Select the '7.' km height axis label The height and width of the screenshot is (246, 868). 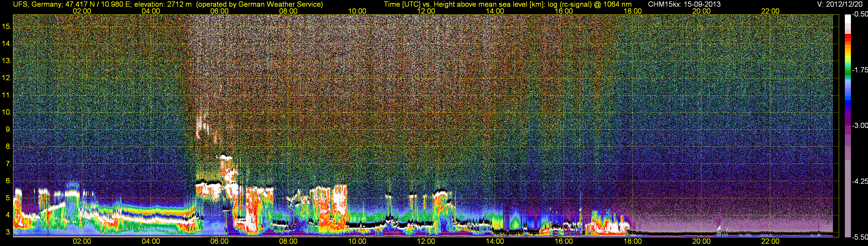click(x=8, y=164)
